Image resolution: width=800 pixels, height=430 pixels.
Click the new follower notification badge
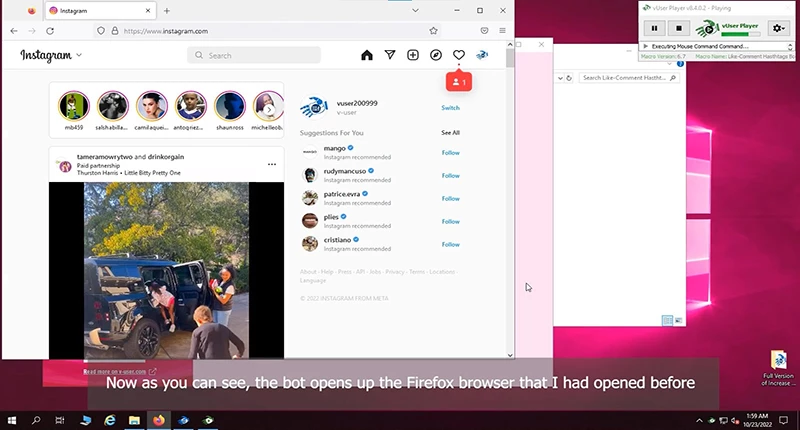[459, 82]
